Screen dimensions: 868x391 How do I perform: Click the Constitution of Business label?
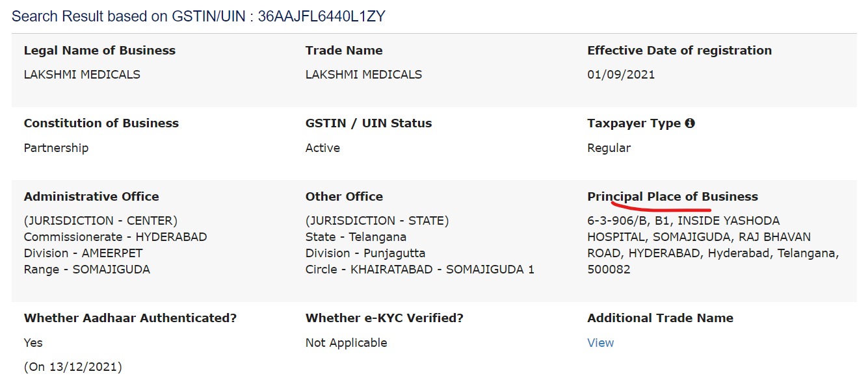[x=101, y=123]
